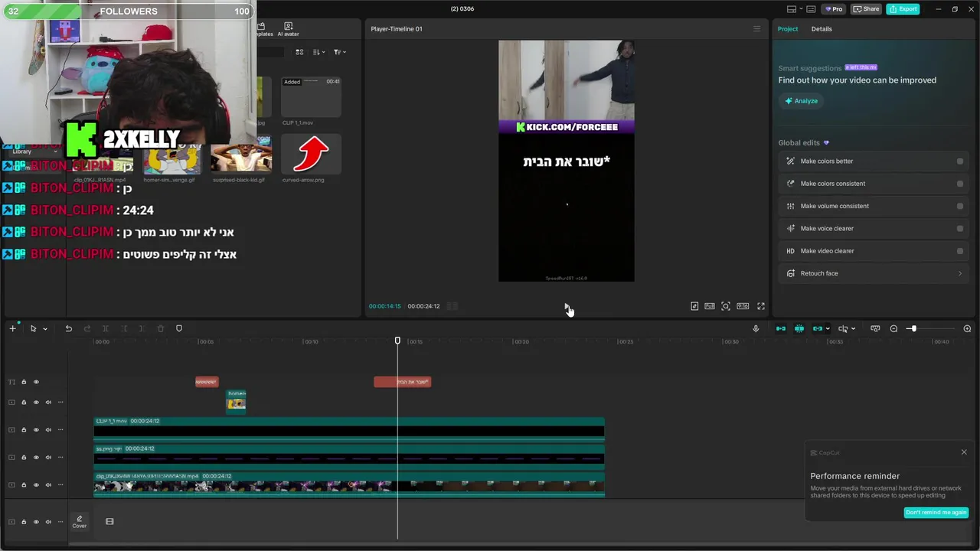Click the split clip icon
The image size is (980, 551).
click(x=105, y=328)
